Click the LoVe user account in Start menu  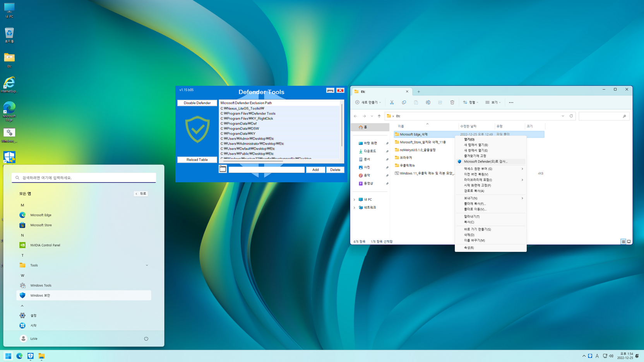[29, 338]
